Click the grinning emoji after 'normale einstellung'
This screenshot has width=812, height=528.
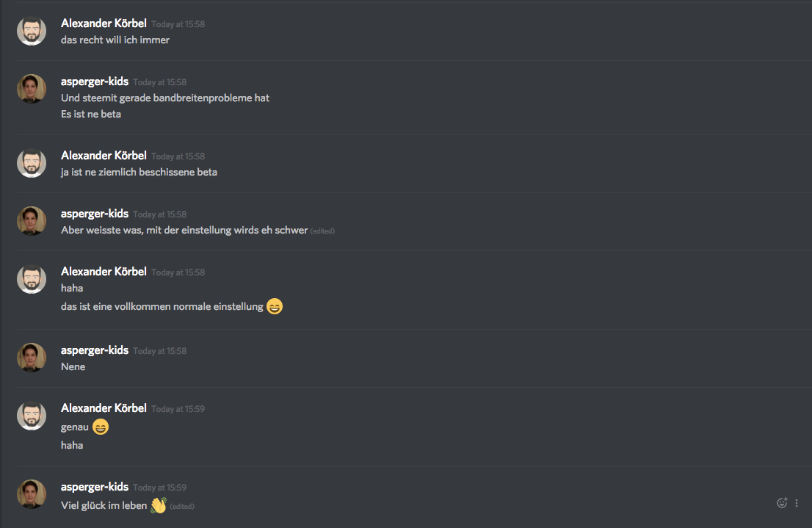click(275, 306)
